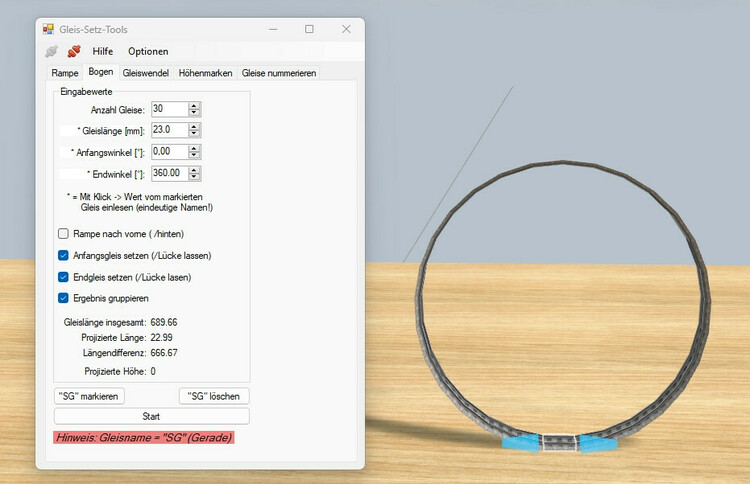Viewport: 750px width, 484px height.
Task: Uncheck Anfangsgleis setzen checkbox
Action: point(63,255)
